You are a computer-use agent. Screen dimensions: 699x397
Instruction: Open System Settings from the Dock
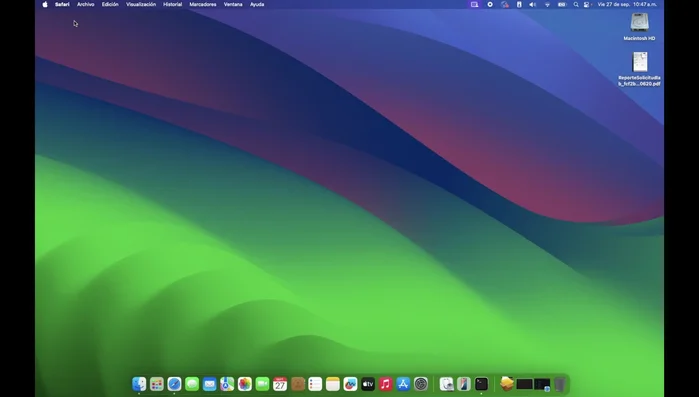click(421, 384)
